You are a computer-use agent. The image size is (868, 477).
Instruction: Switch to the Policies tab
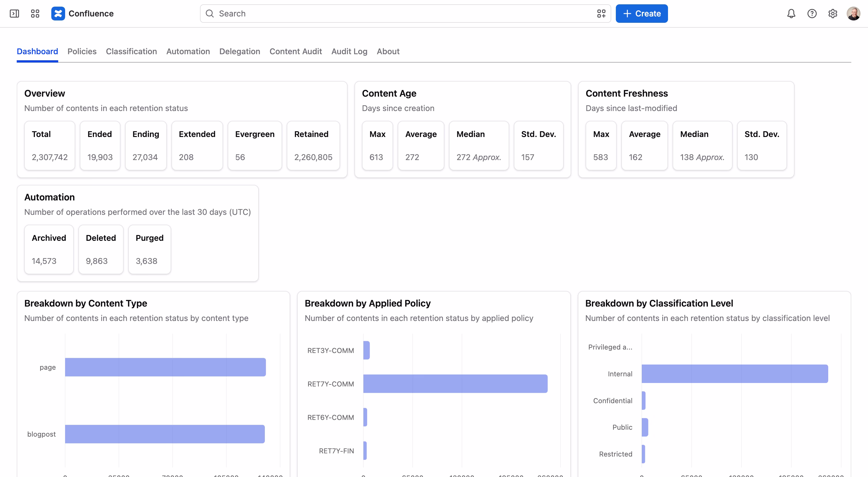pyautogui.click(x=82, y=52)
